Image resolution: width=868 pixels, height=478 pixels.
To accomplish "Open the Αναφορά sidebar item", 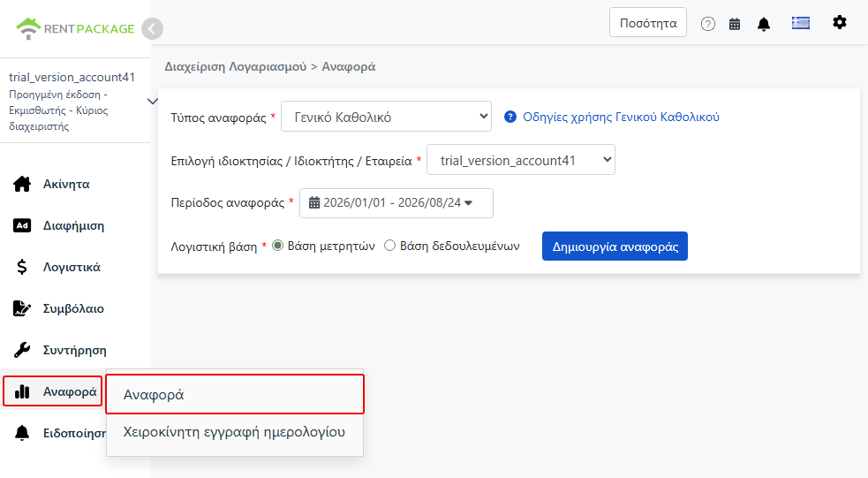I will pyautogui.click(x=53, y=391).
